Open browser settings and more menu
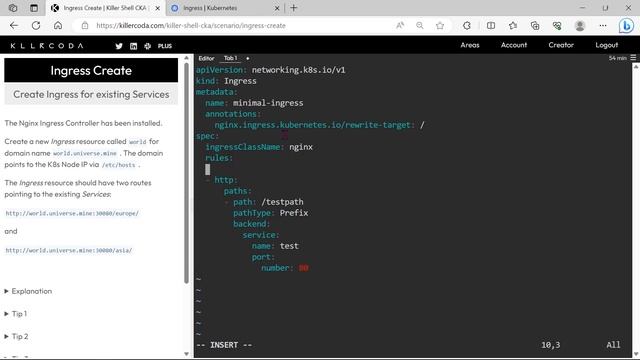Screen dimensions: 640x360 point(603,25)
